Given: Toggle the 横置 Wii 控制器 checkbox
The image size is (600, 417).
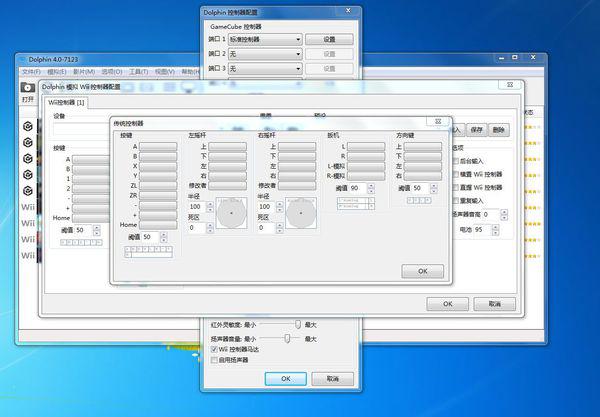Looking at the screenshot, I should pos(456,174).
